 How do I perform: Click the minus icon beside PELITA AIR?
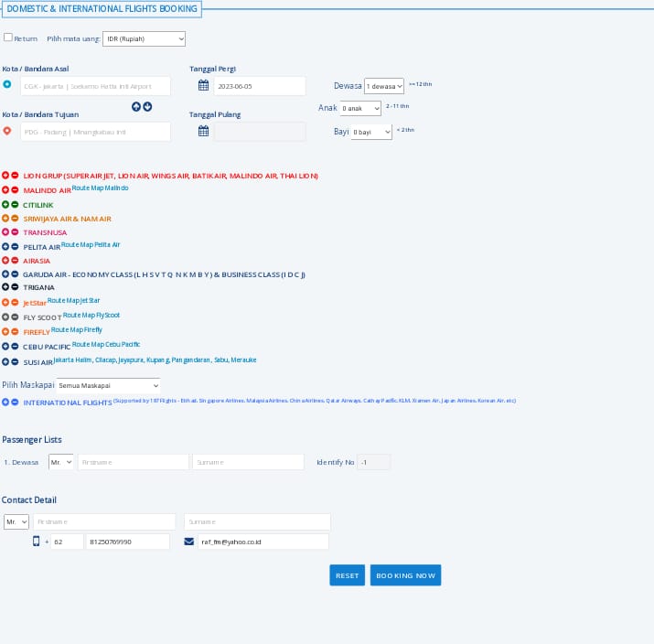click(x=15, y=246)
